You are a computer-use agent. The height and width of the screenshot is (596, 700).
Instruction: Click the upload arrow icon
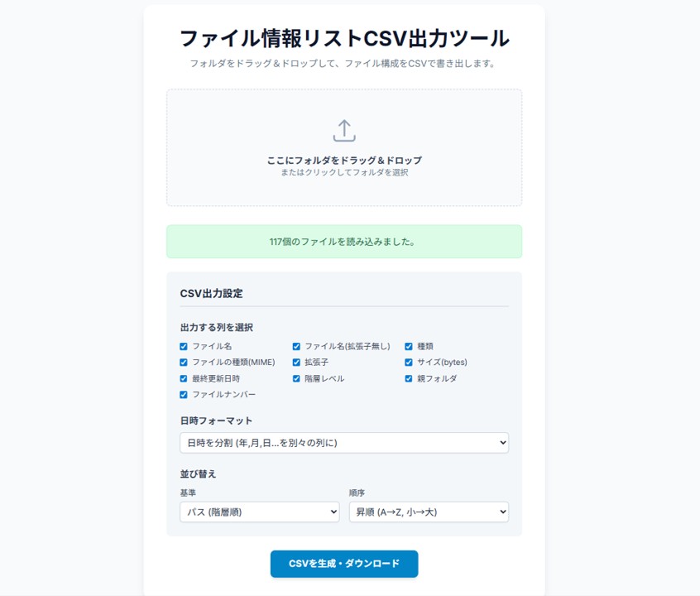(344, 131)
